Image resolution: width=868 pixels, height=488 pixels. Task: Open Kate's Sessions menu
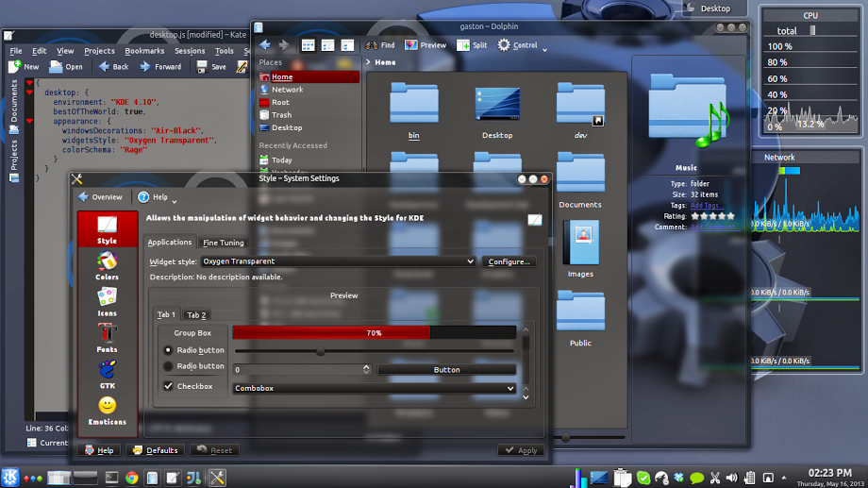click(x=190, y=51)
